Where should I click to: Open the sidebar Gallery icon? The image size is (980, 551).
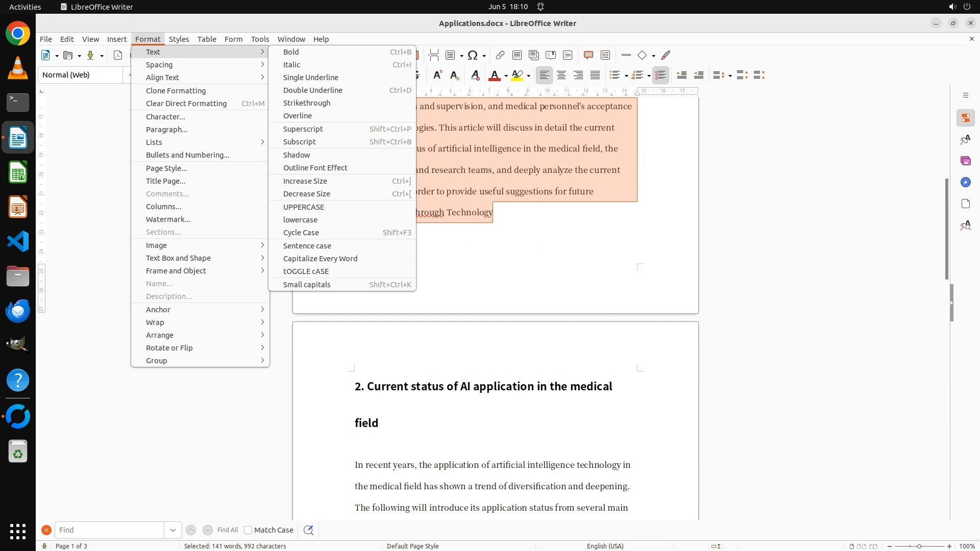pos(965,161)
